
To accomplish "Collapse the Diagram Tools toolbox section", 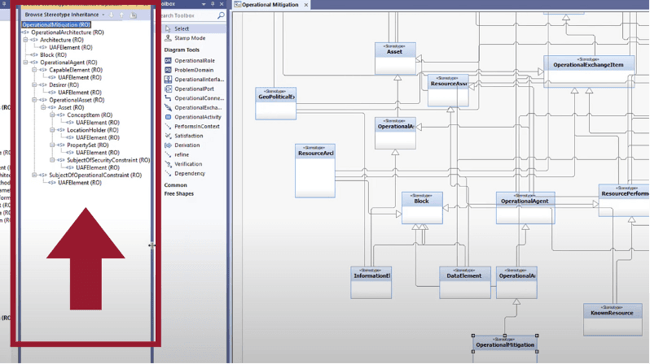I will tap(182, 50).
